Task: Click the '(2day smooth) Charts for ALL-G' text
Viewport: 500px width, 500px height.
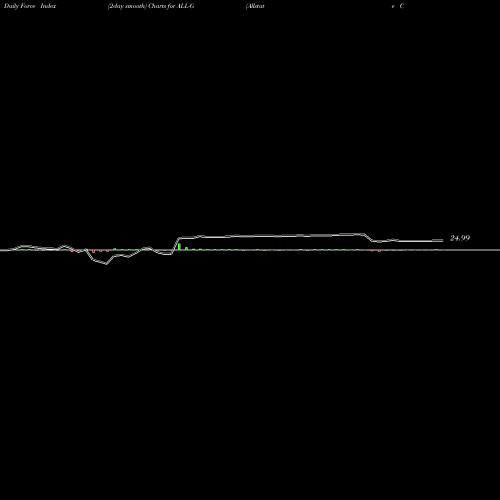Action: click(x=151, y=6)
